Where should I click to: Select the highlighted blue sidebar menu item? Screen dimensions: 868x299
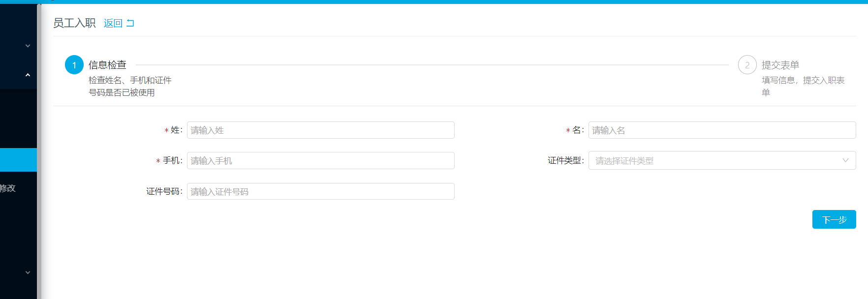pyautogui.click(x=18, y=160)
